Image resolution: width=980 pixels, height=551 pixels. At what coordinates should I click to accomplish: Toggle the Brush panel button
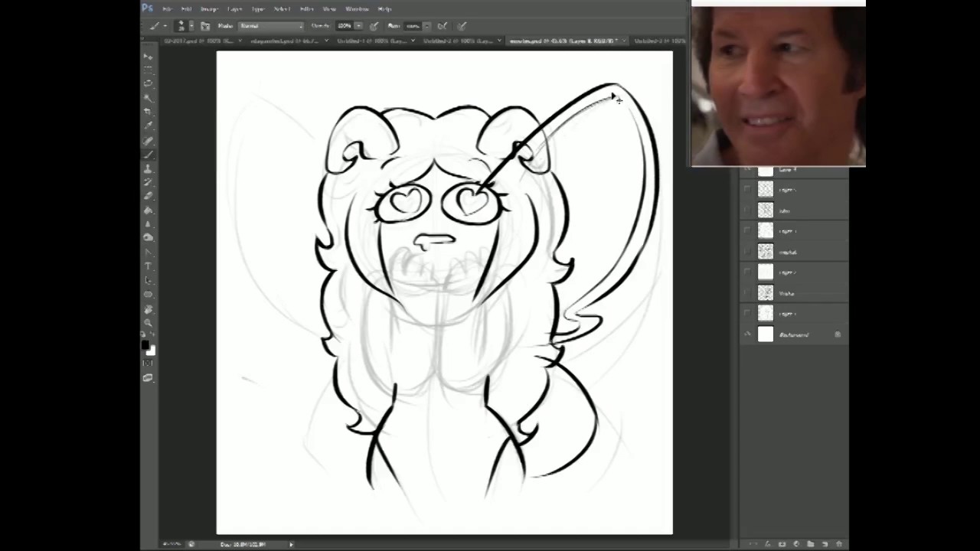(x=205, y=26)
